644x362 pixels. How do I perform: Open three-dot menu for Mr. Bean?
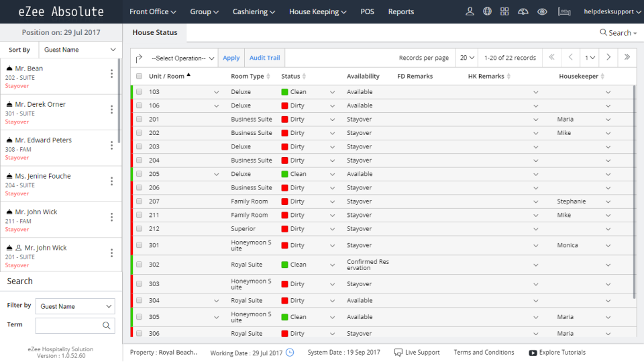111,74
